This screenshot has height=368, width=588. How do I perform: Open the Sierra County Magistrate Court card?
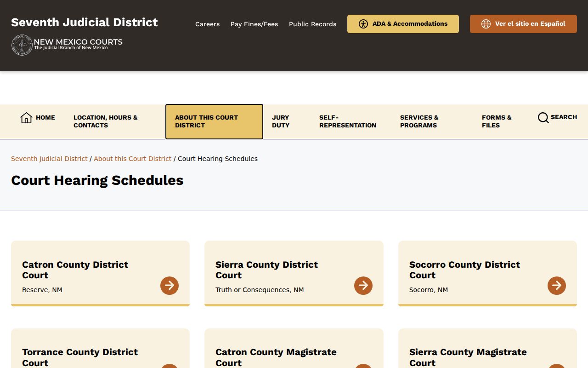pos(487,348)
